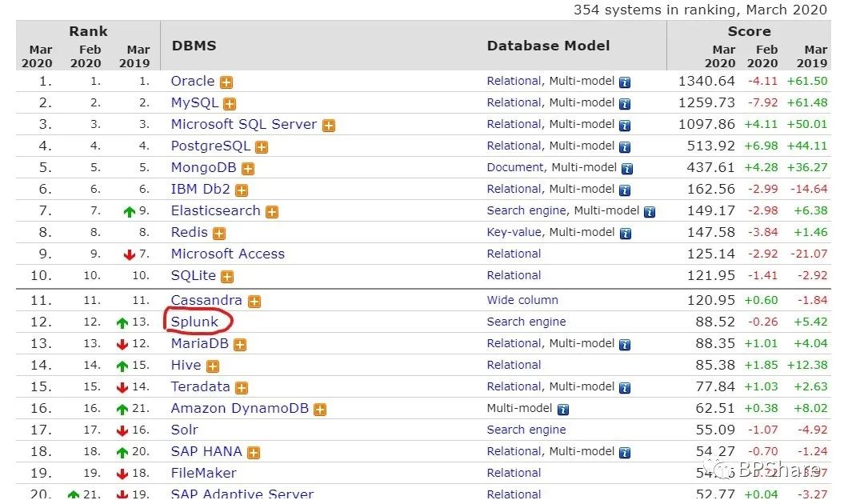Click the SAP HANA link
The image size is (848, 504).
tap(206, 451)
